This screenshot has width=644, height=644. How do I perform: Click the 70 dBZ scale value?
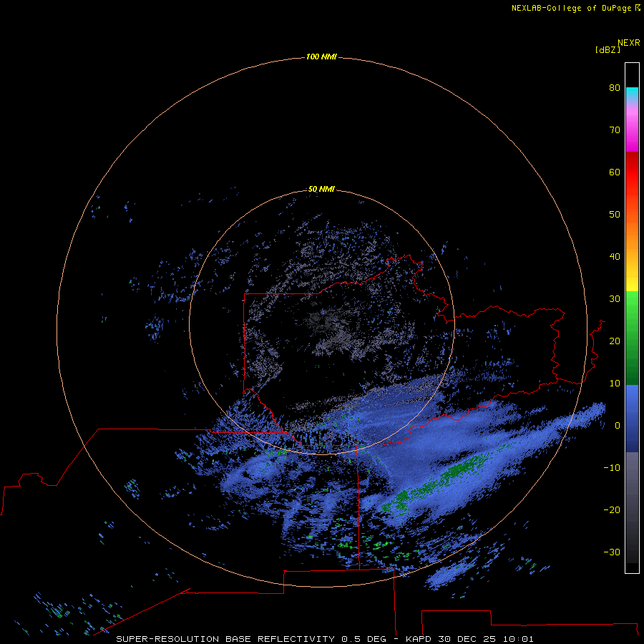[615, 130]
